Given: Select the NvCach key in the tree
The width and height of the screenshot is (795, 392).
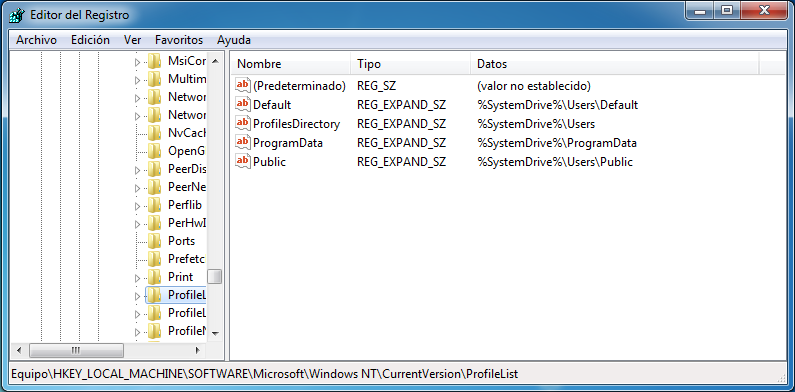Looking at the screenshot, I should [187, 133].
